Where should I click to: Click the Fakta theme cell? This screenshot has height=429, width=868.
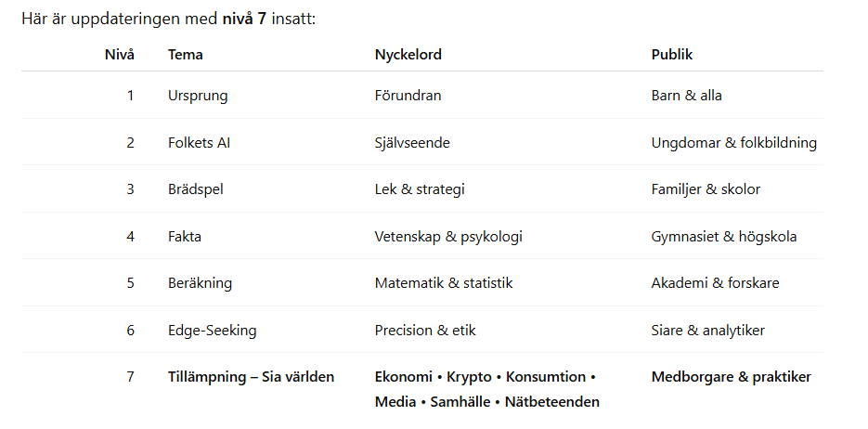pyautogui.click(x=185, y=237)
